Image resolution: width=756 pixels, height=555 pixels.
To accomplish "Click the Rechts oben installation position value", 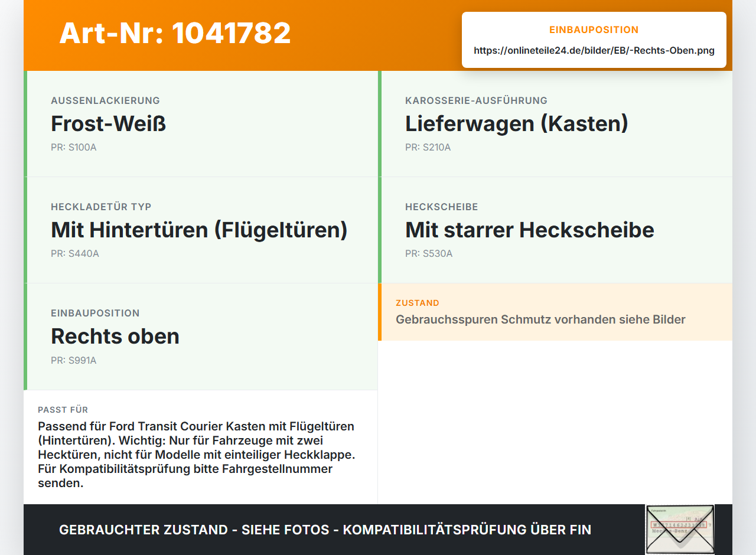I will [x=115, y=337].
